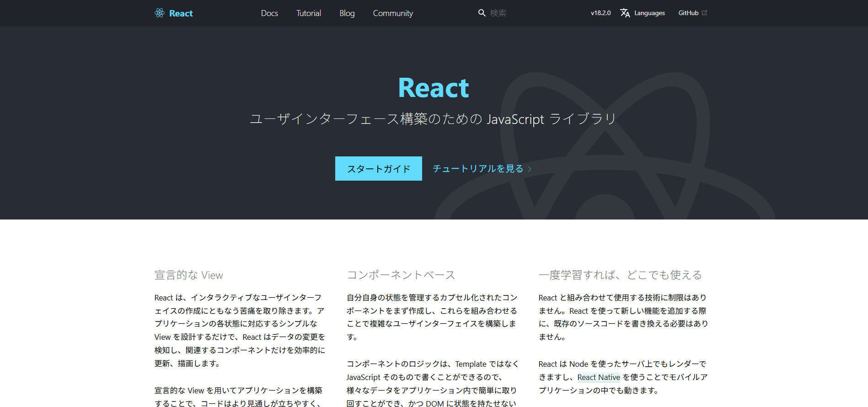
Task: Click the heading コンポーネントベース
Action: click(x=401, y=275)
